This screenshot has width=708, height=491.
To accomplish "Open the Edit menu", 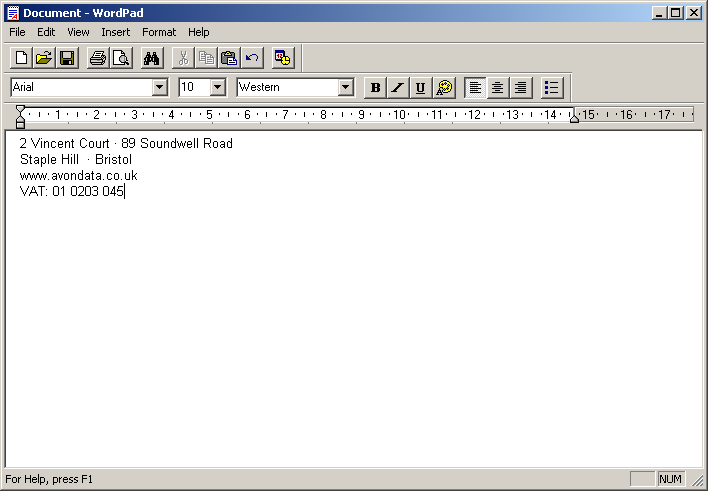I will (46, 32).
